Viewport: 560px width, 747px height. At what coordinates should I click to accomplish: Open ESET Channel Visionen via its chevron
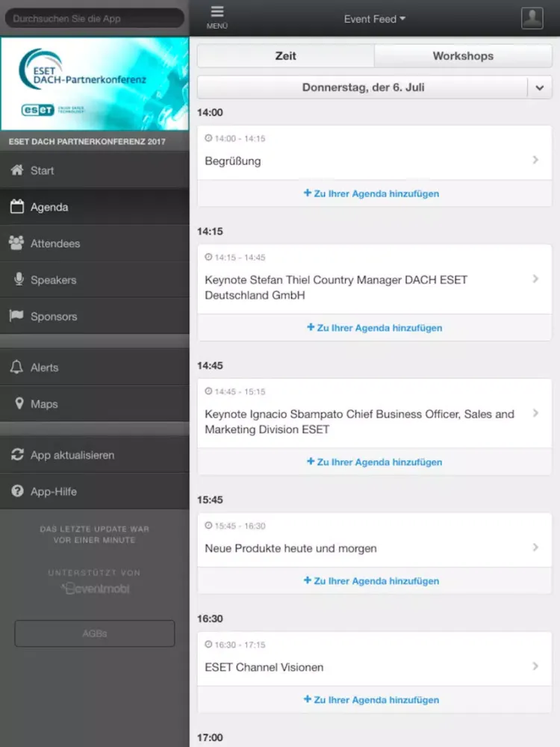coord(535,666)
